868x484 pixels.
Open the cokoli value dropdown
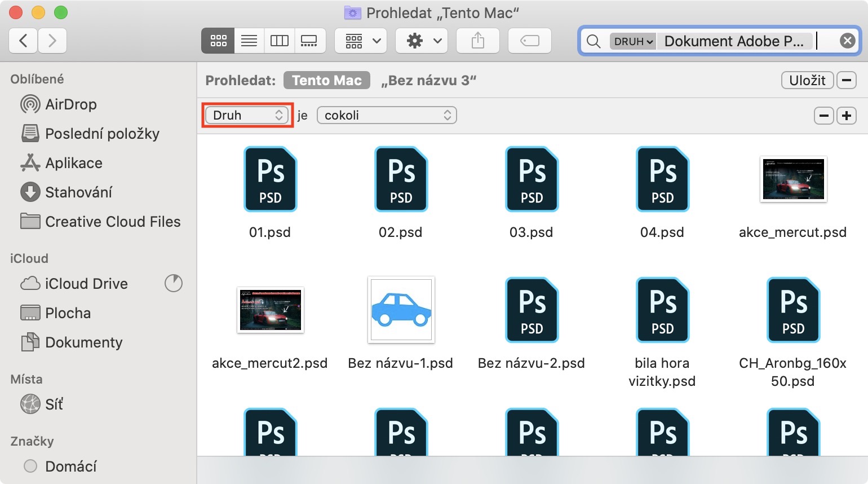pyautogui.click(x=387, y=115)
